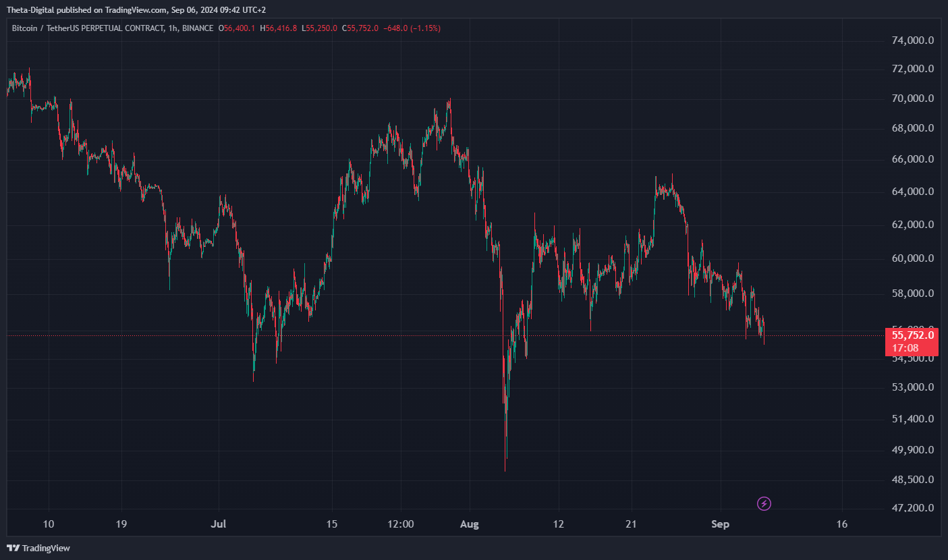Click the purple lightning bolt event icon
This screenshot has height=560, width=948.
(764, 503)
